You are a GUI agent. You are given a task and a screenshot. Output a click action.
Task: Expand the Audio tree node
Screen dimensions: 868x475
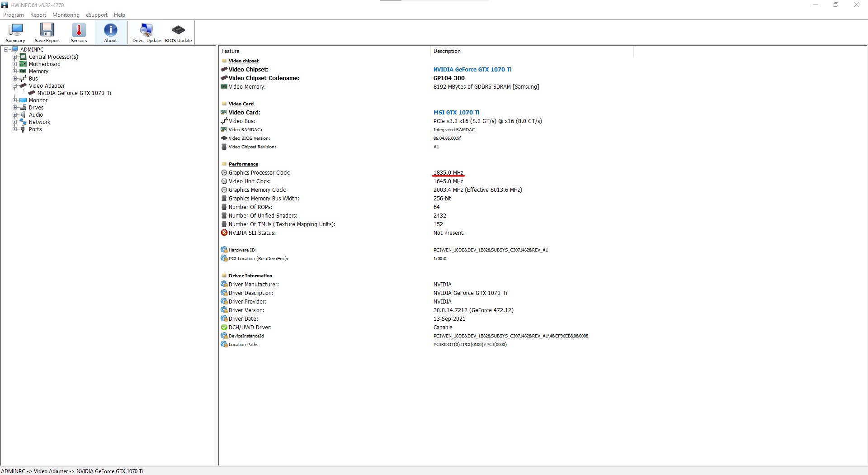point(14,114)
